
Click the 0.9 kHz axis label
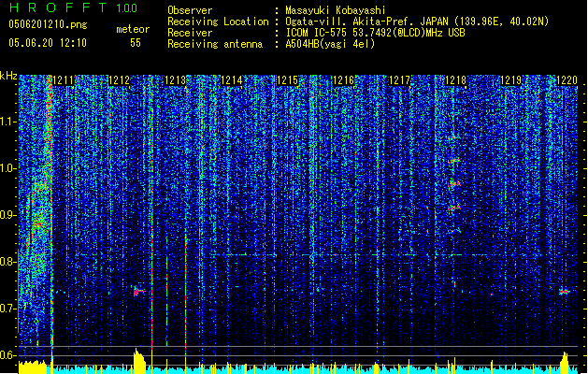point(7,215)
